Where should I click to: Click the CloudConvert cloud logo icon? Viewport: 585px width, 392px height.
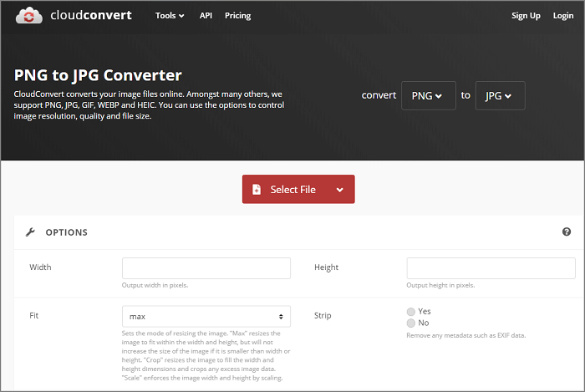pyautogui.click(x=28, y=15)
